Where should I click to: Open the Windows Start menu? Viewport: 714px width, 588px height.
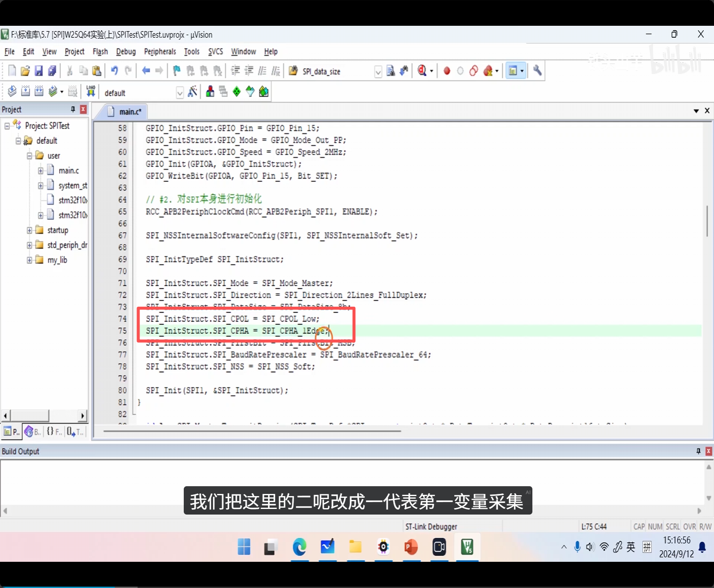pyautogui.click(x=244, y=547)
